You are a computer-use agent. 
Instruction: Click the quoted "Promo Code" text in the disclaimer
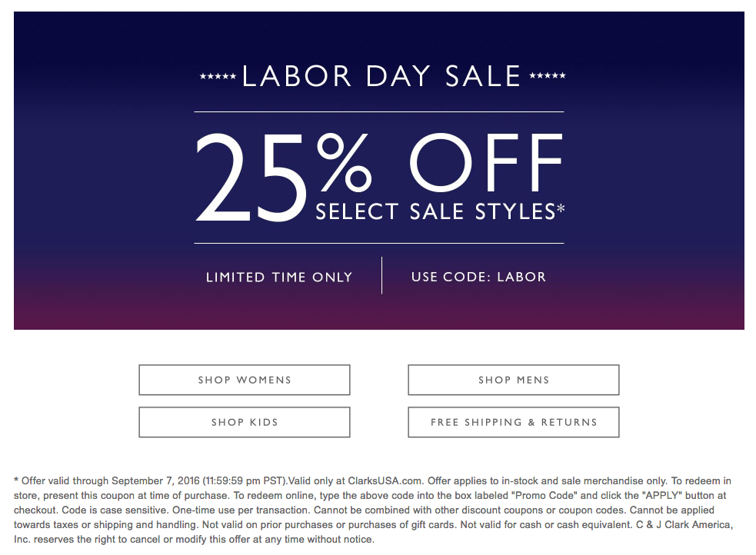pyautogui.click(x=546, y=495)
